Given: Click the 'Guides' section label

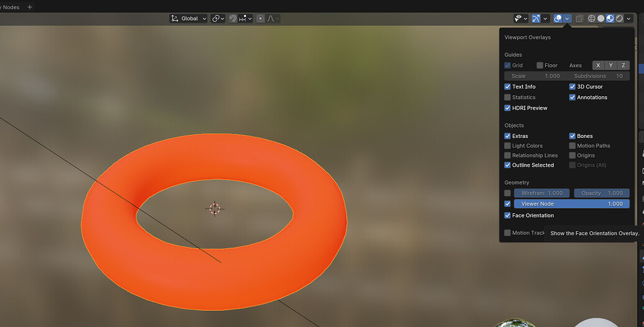Looking at the screenshot, I should pyautogui.click(x=513, y=55).
